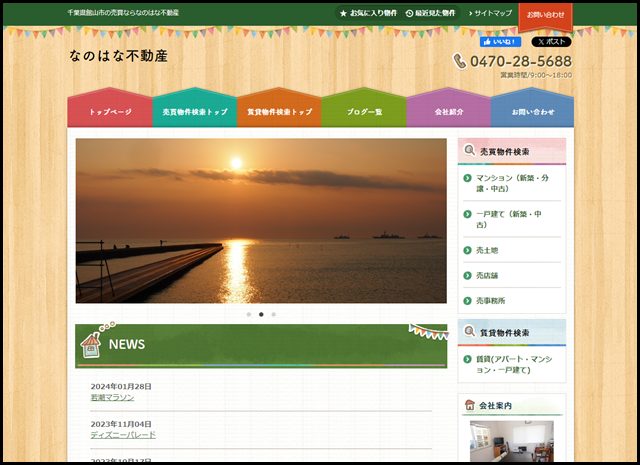Screen dimensions: 640x465
Task: Open 一戸建て（新築・中古） listing link
Action: (x=509, y=219)
